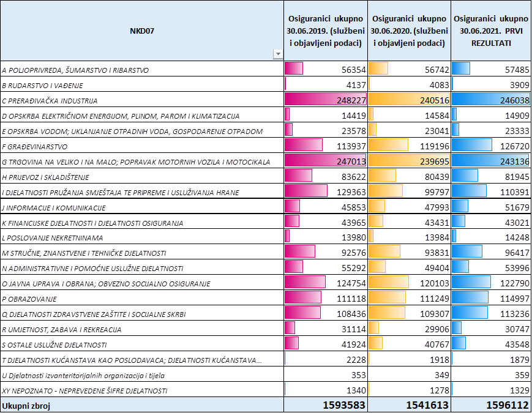The height and width of the screenshot is (413, 532).
Task: Select the NKD07 column header
Action: 142,31
